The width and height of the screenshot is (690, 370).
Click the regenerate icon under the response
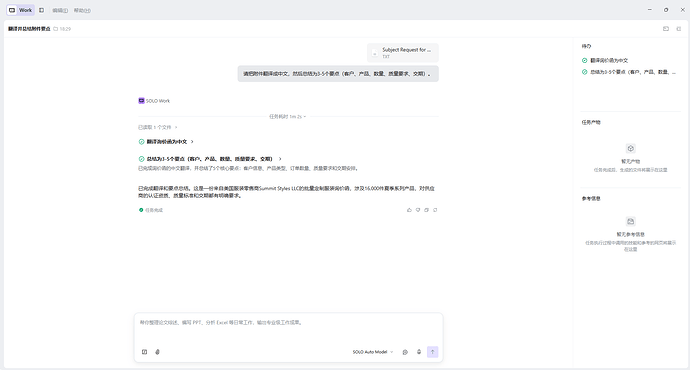(435, 210)
